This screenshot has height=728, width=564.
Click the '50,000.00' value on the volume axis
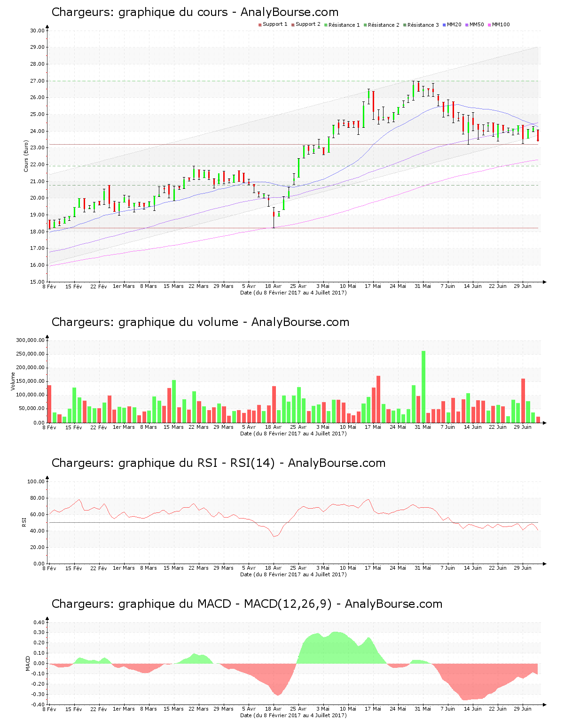point(32,409)
